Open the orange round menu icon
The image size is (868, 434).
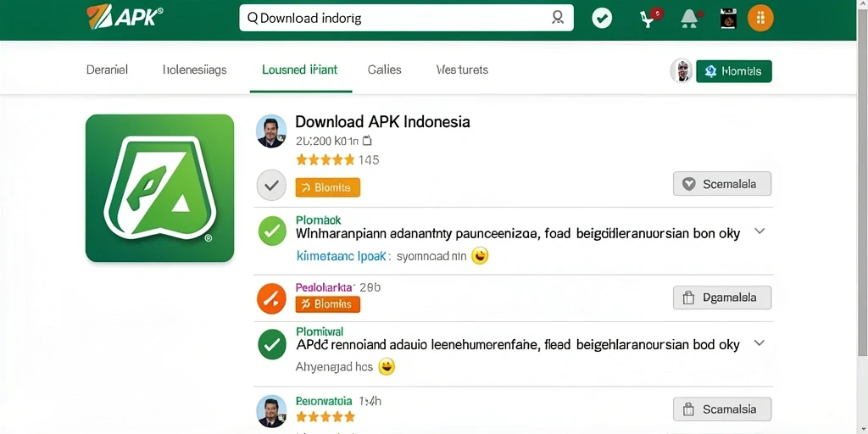760,19
